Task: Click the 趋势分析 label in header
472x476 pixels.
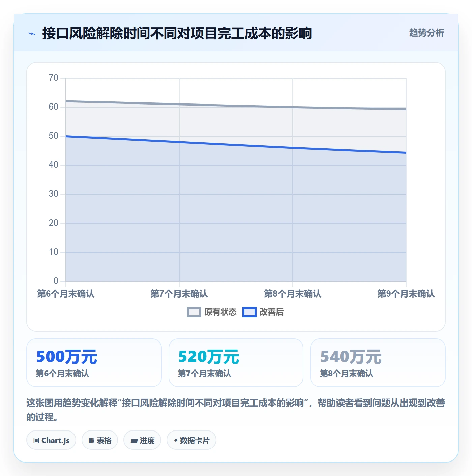Action: click(426, 33)
